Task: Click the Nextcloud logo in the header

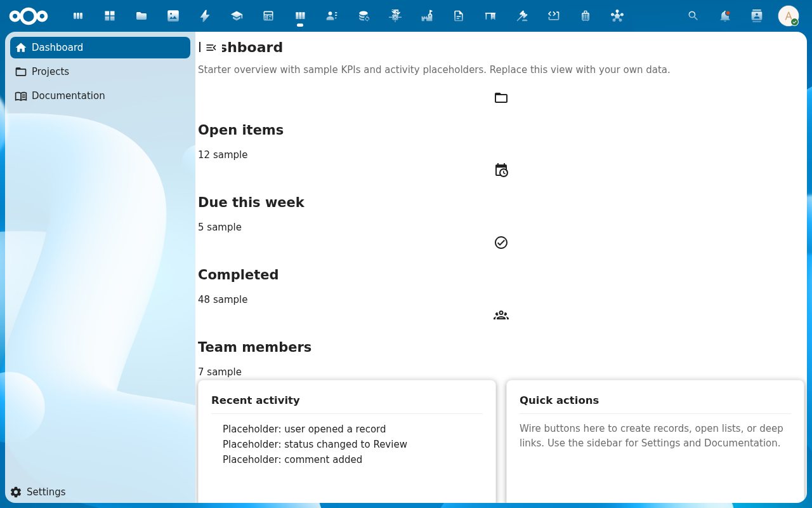Action: click(x=29, y=16)
